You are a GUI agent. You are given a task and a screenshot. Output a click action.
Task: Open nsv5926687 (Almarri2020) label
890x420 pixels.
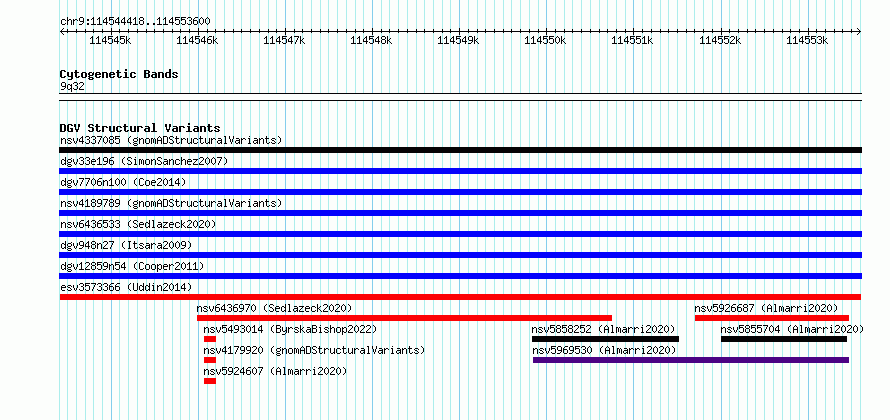click(766, 308)
